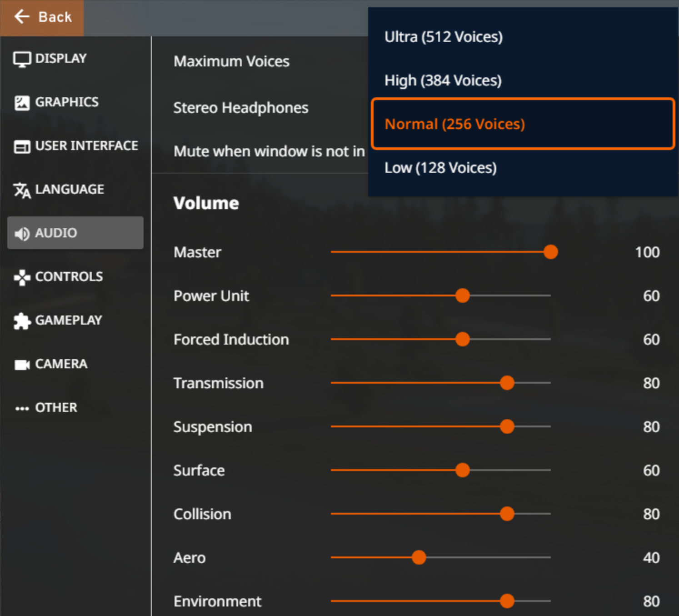
Task: Select the Language translate icon
Action: 22,190
